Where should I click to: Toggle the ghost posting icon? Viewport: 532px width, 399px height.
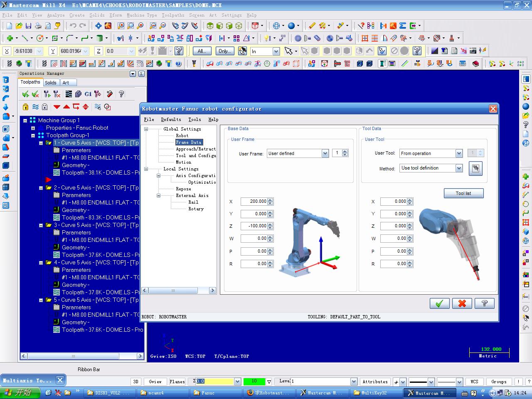coord(45,107)
